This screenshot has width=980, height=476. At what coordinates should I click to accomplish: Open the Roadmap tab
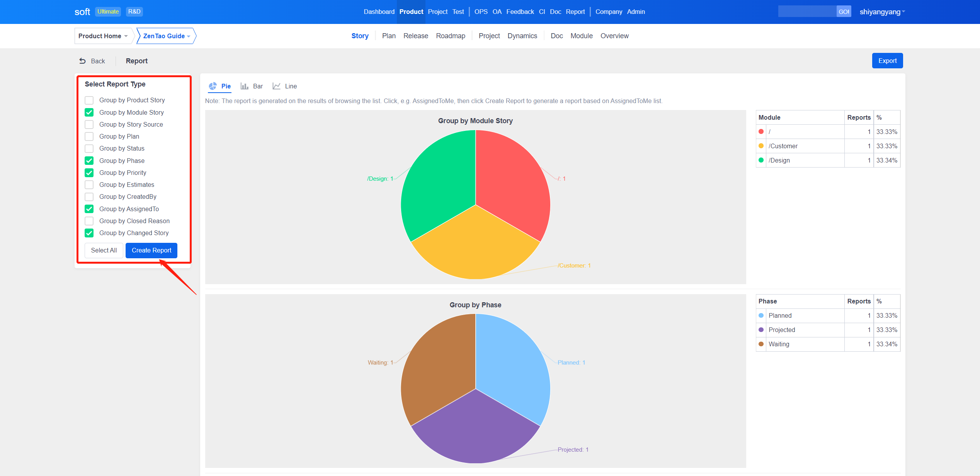pos(450,36)
